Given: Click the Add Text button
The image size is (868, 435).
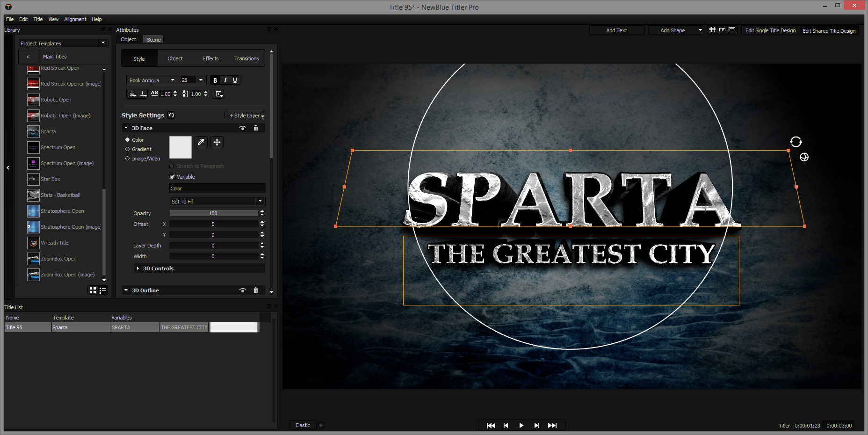Looking at the screenshot, I should point(616,30).
